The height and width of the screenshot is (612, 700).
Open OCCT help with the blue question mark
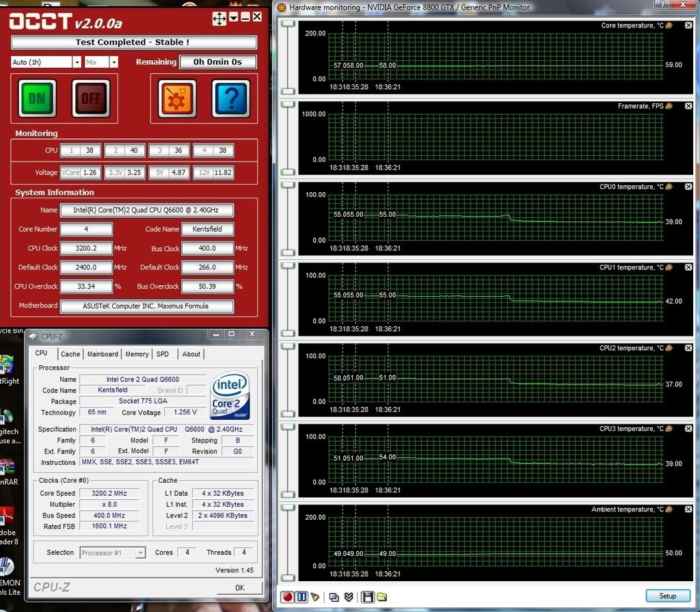(231, 98)
